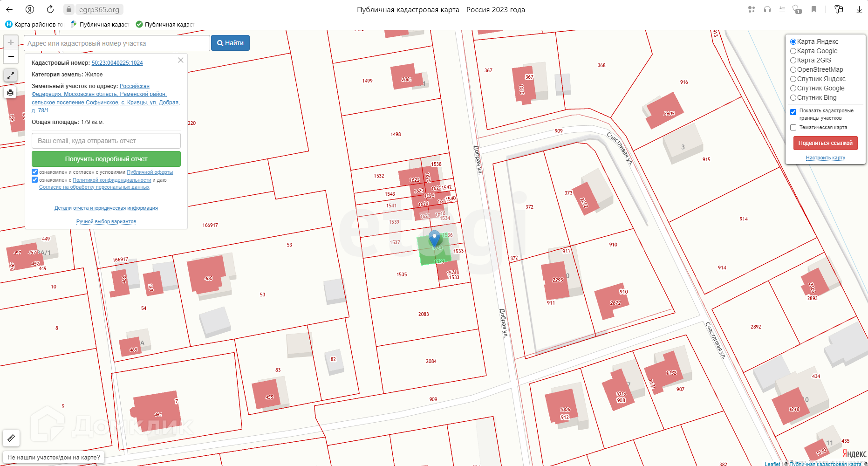Focus the address or cadastral number search field

click(117, 43)
